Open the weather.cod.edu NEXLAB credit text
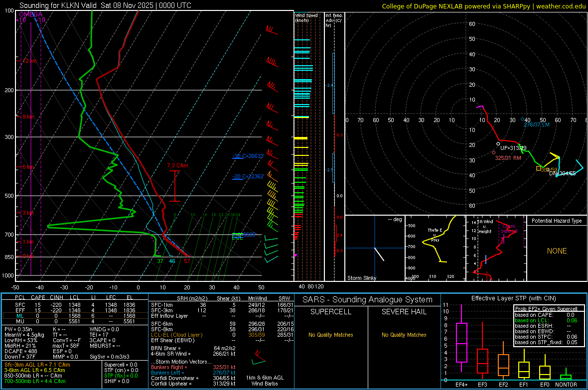Viewport: 588px width, 390px height. click(x=484, y=6)
